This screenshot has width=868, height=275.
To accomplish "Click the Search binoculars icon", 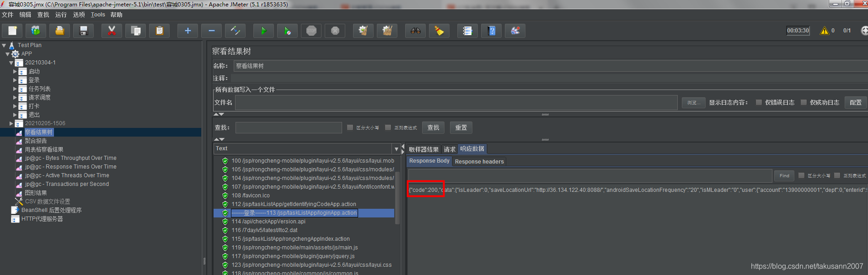I will coord(415,31).
